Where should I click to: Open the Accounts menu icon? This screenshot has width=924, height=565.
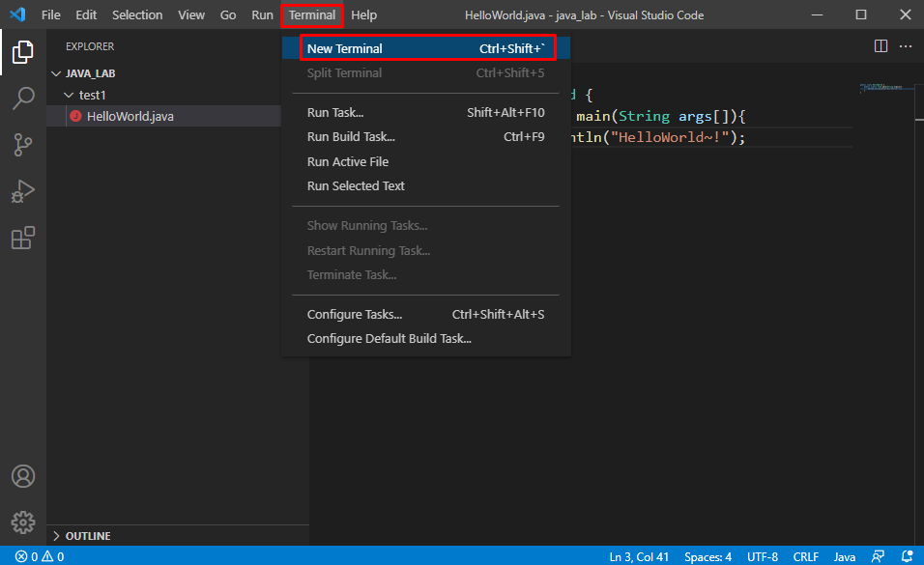point(23,476)
